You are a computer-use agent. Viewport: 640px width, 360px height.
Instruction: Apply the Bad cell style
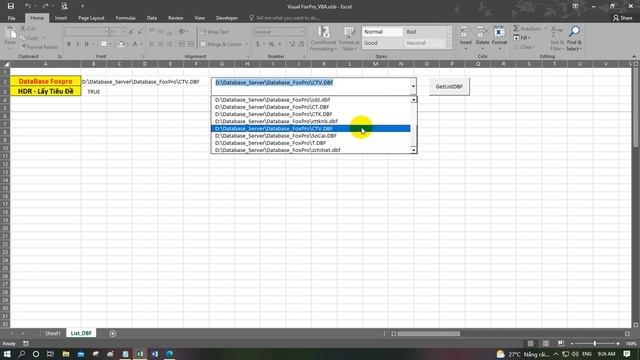click(x=424, y=32)
